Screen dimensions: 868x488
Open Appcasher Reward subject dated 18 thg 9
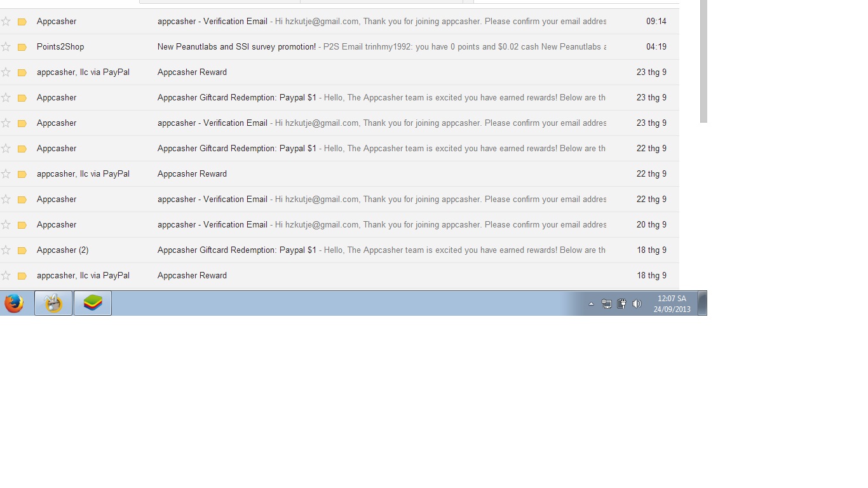coord(192,275)
